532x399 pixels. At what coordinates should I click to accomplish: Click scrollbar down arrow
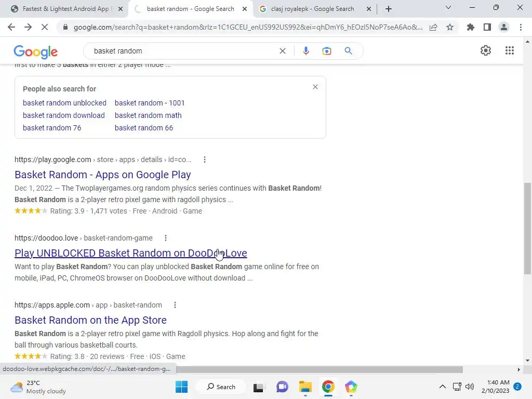pos(527,361)
